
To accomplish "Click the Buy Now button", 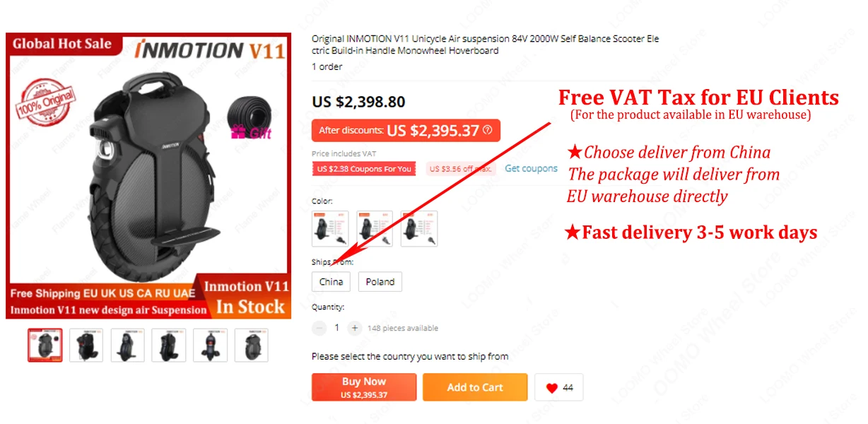I will click(364, 387).
